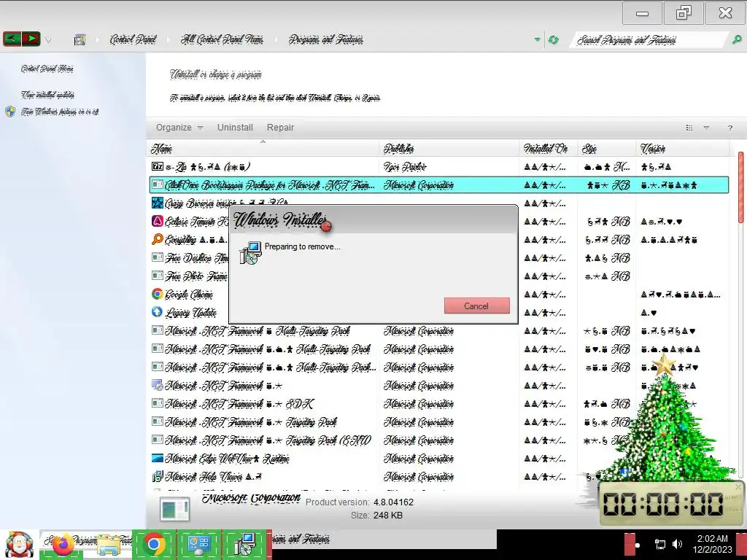Open the Organize menu
This screenshot has width=747, height=560.
179,128
